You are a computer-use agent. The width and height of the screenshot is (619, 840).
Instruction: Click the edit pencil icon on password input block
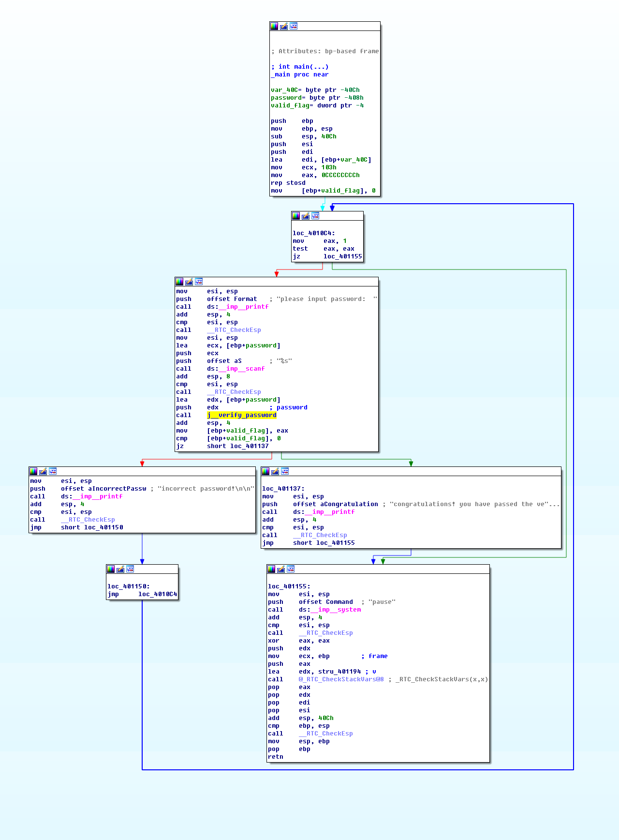(189, 282)
